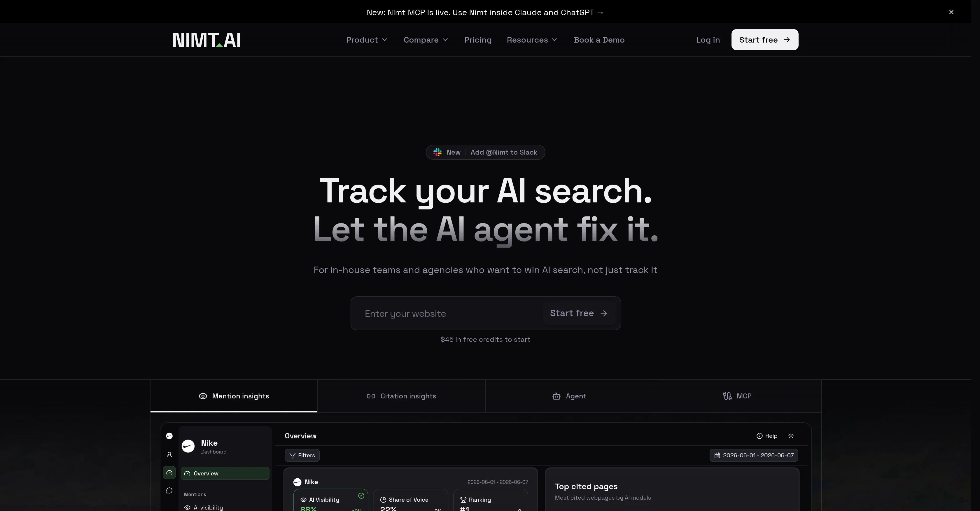This screenshot has width=980, height=511.
Task: Click the calendar icon in date range
Action: coord(717,456)
